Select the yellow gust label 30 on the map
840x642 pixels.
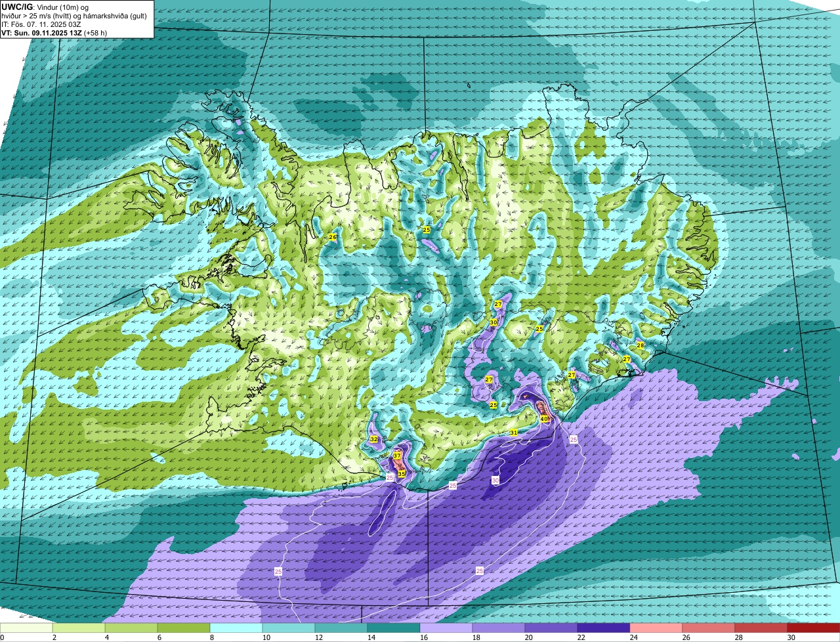(493, 322)
